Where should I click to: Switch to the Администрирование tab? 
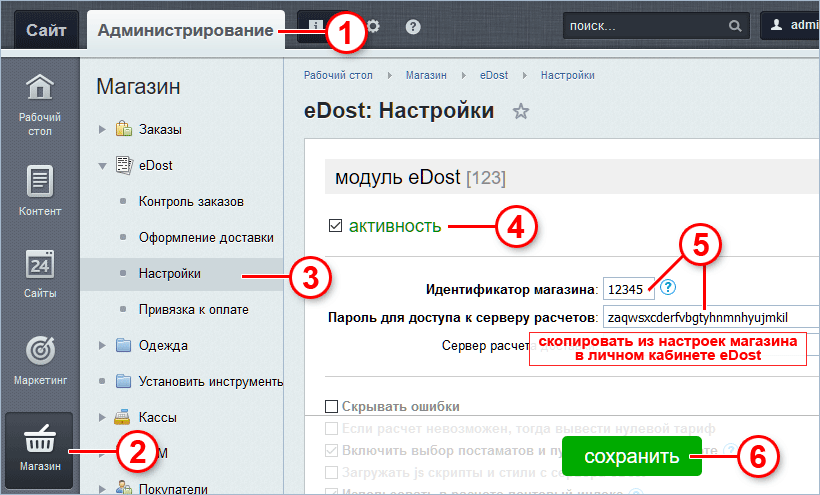pyautogui.click(x=186, y=30)
